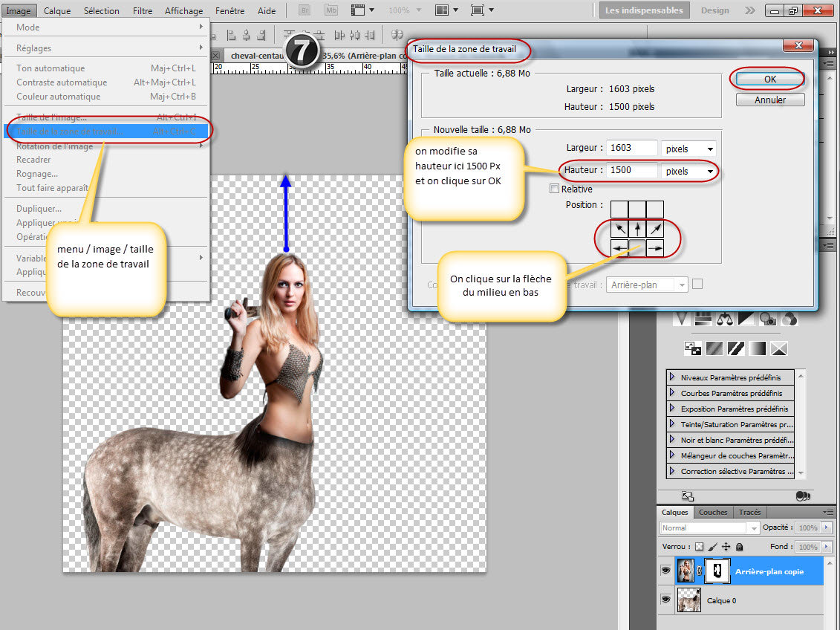Click the align right edges icon
The width and height of the screenshot is (840, 630).
coord(261,36)
